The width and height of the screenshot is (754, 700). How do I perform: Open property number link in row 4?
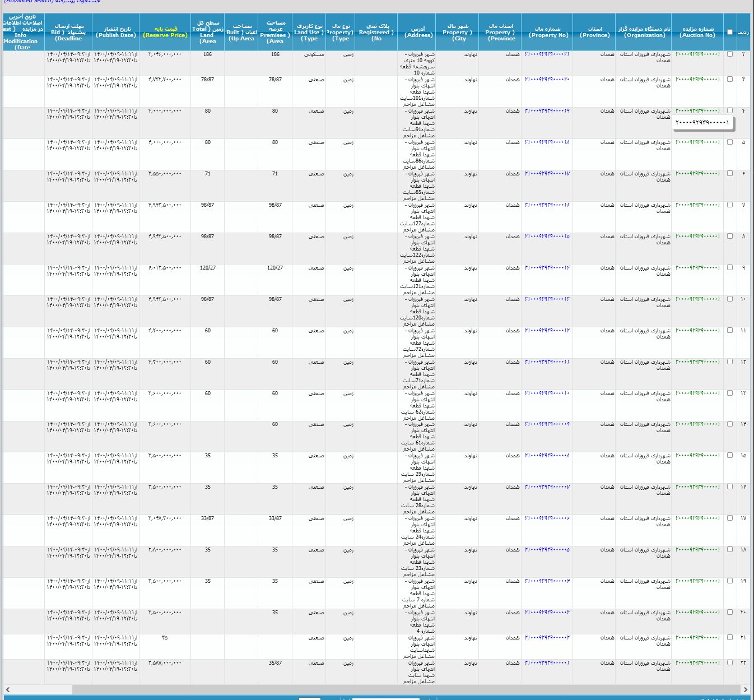tap(547, 111)
